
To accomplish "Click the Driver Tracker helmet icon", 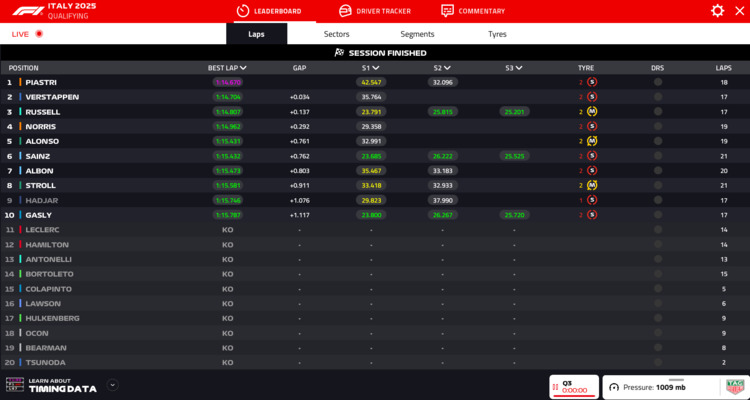I will pos(345,11).
